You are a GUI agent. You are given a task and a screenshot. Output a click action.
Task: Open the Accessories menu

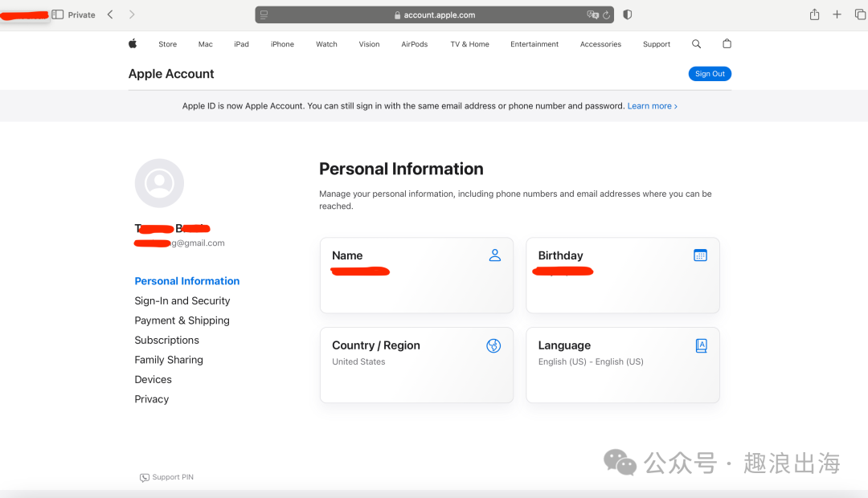[600, 44]
